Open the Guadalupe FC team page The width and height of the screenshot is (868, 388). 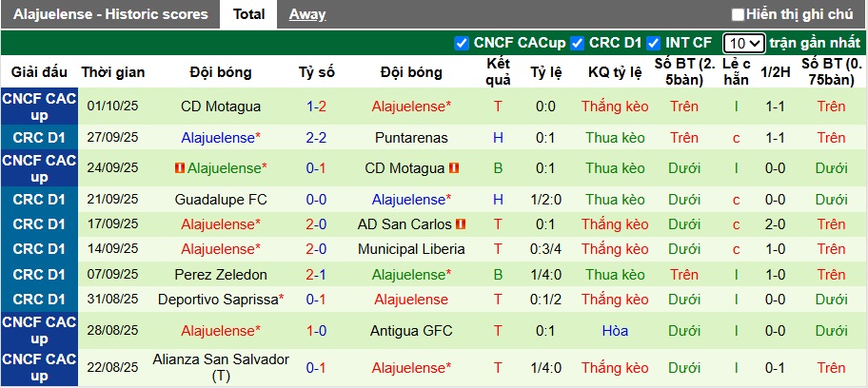220,200
